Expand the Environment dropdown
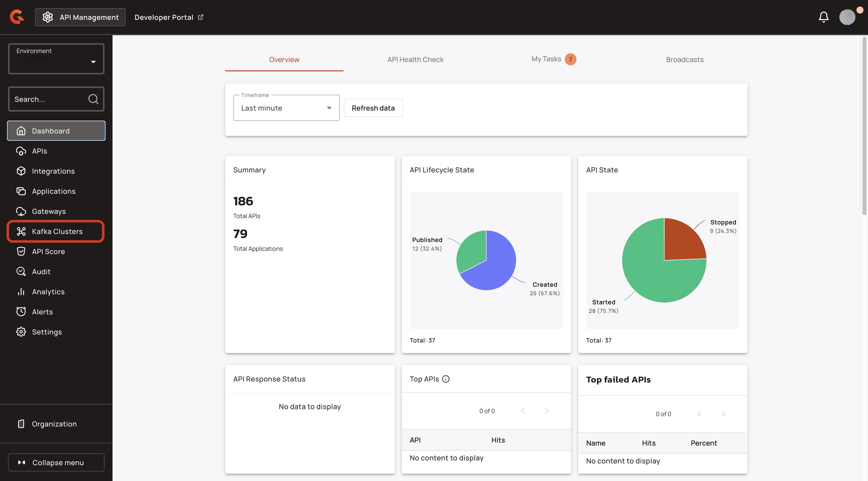 pos(56,59)
